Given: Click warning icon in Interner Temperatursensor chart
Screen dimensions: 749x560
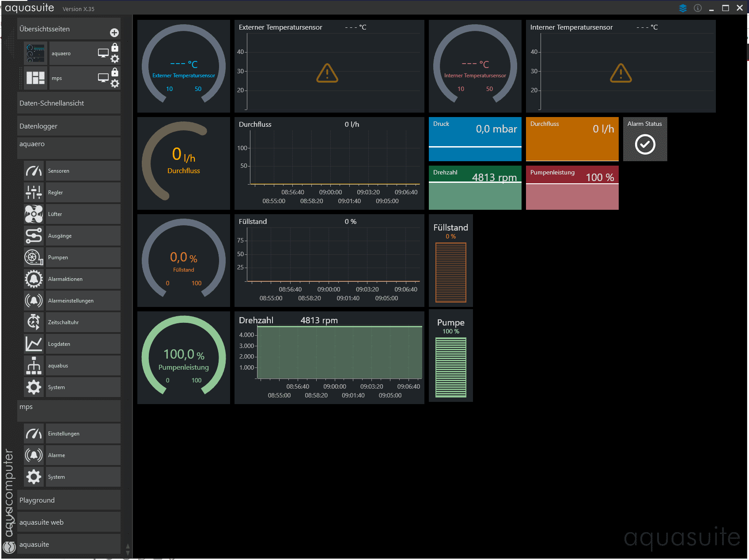Looking at the screenshot, I should 621,73.
